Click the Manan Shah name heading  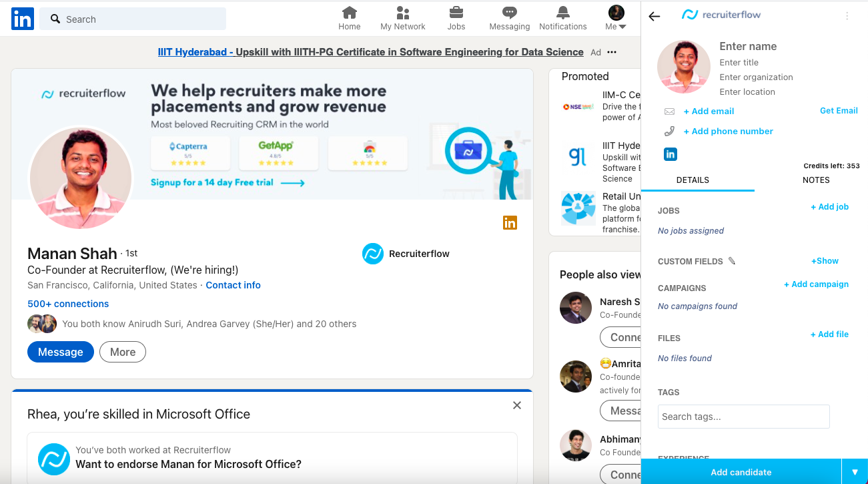click(72, 254)
